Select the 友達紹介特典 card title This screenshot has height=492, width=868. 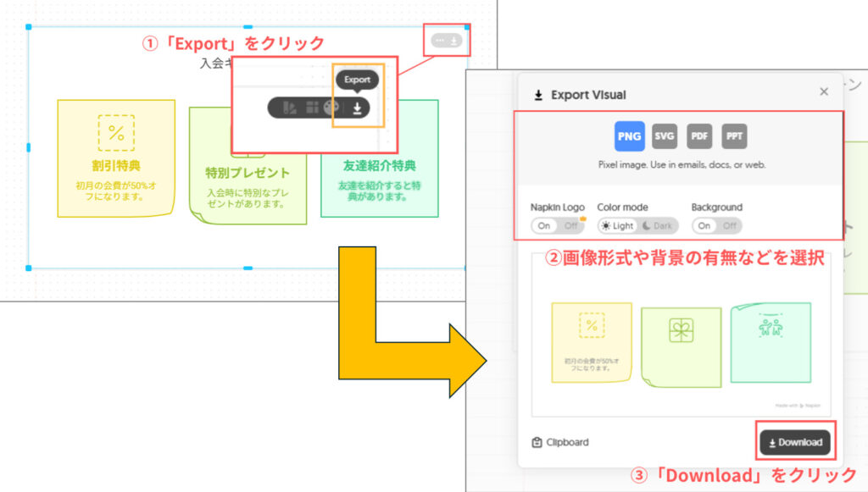pyautogui.click(x=379, y=166)
